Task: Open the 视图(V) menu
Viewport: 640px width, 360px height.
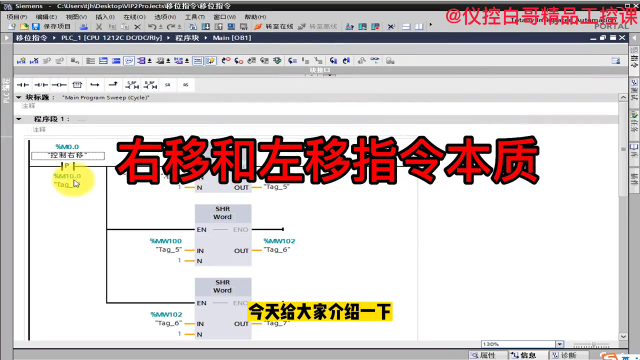Action: [76, 17]
